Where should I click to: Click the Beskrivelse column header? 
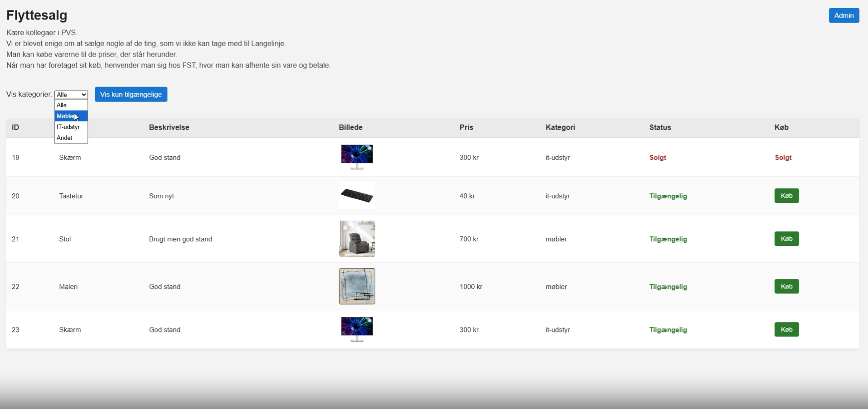point(169,128)
